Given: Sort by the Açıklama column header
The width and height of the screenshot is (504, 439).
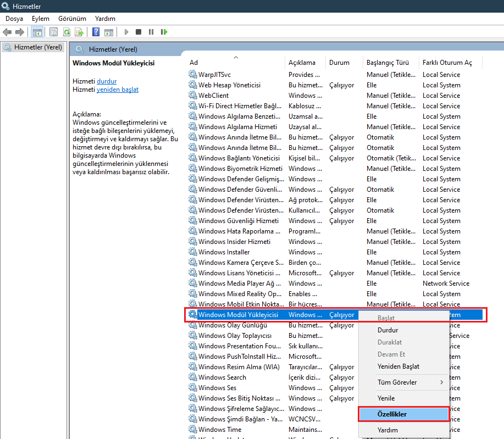Looking at the screenshot, I should click(306, 63).
